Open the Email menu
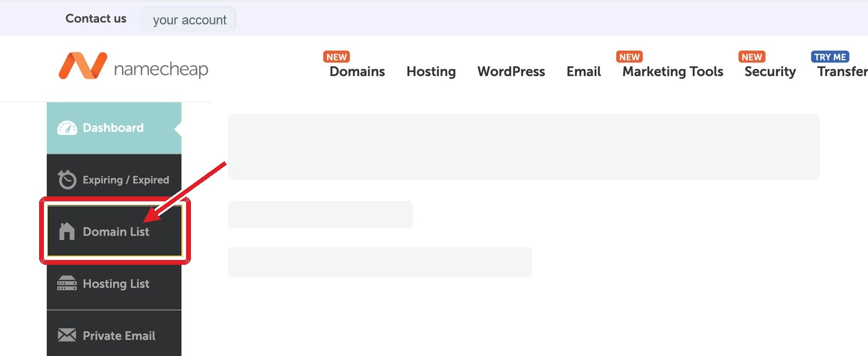The image size is (868, 356). coord(584,72)
